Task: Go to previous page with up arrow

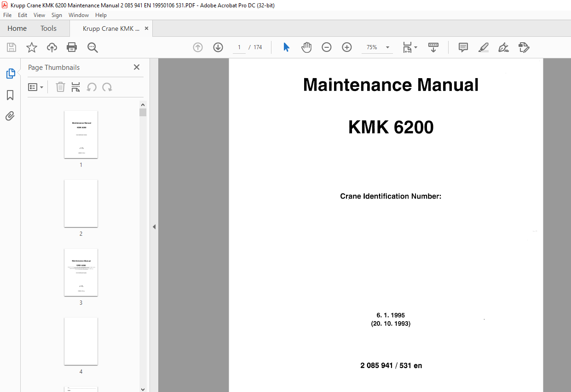Action: [x=198, y=47]
